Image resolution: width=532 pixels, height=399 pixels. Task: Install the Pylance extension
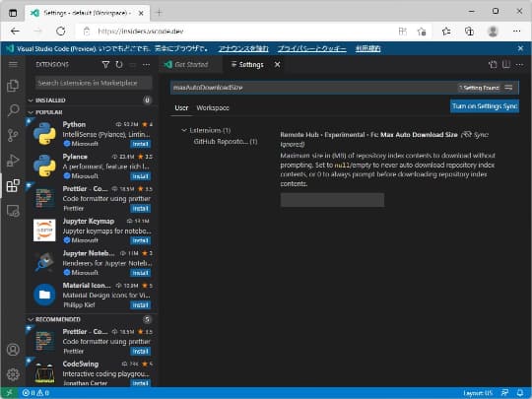[x=140, y=176]
